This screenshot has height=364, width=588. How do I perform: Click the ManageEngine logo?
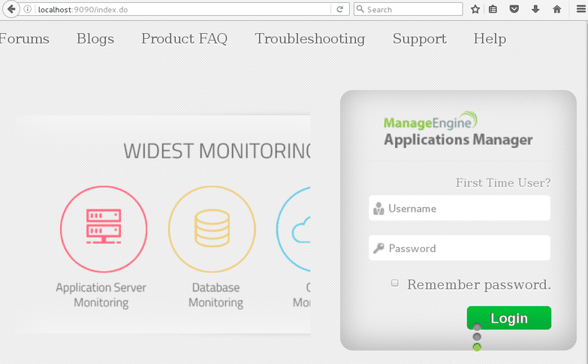point(430,121)
